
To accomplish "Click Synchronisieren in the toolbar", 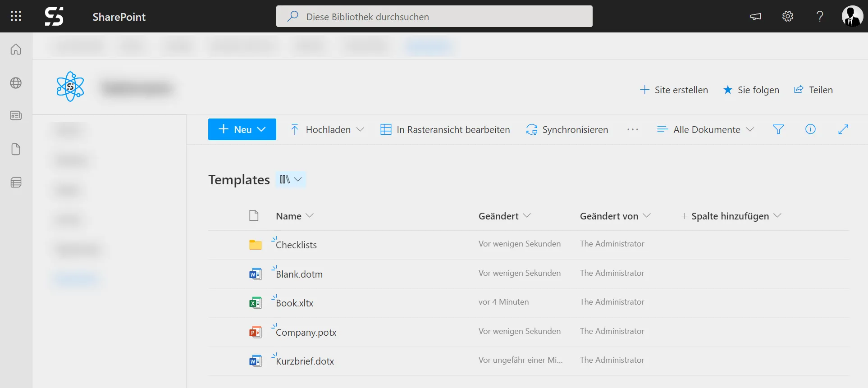I will click(x=567, y=129).
